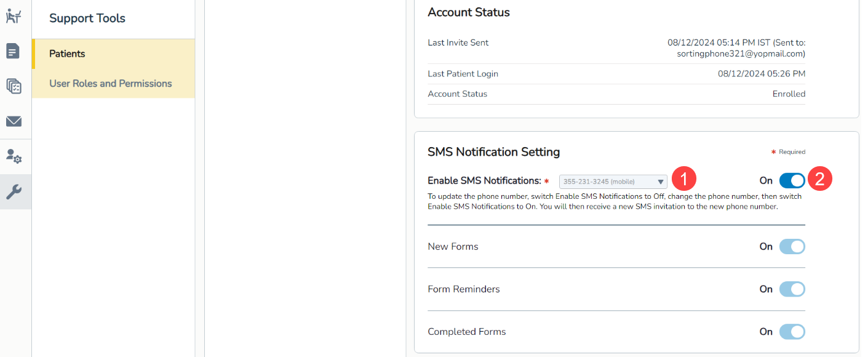Click the red number 2 badge
Viewport: 868px width, 357px height.
(819, 179)
